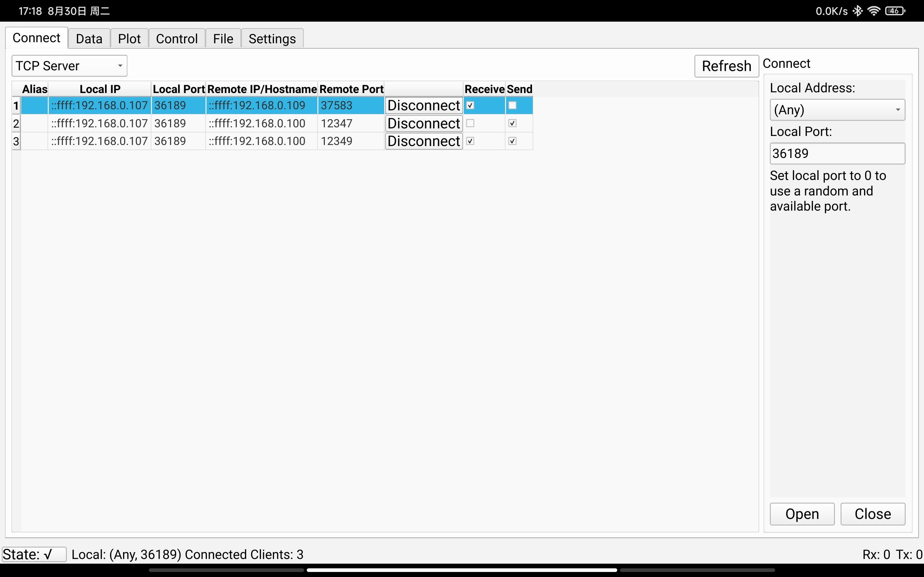Uncheck Send checkbox for connection 2
Screen dimensions: 924x577
point(513,123)
